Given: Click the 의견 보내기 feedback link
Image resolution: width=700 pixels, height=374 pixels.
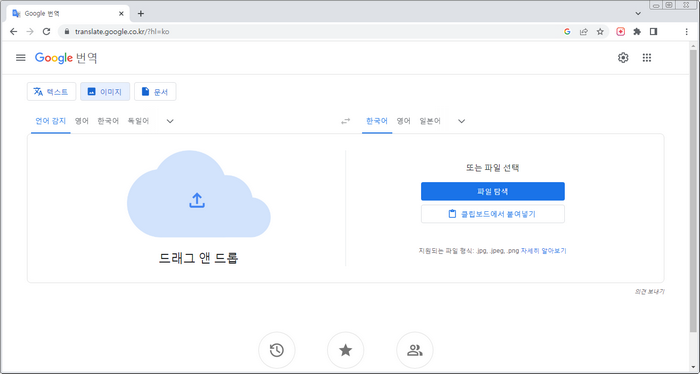Looking at the screenshot, I should tap(650, 291).
